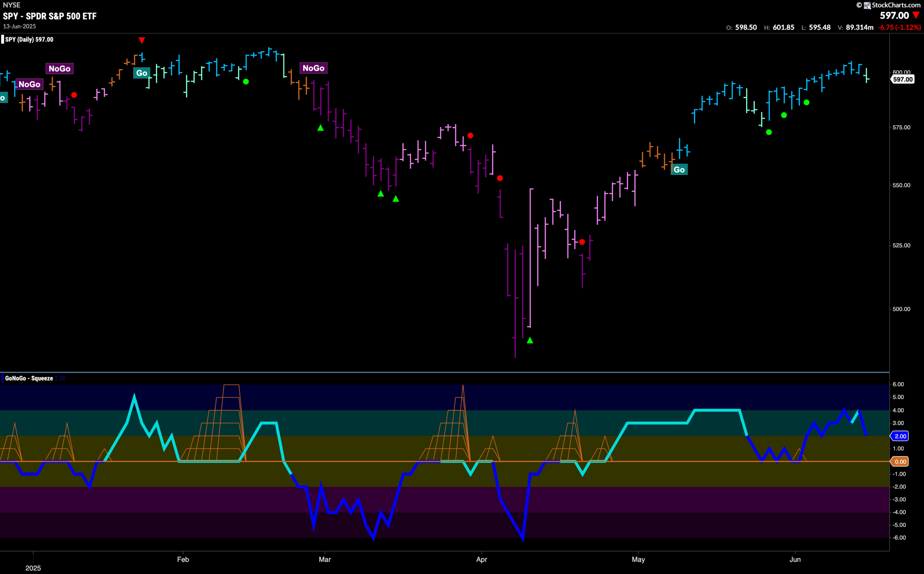
Task: Click the 597.00 price tag on the axis
Action: (x=902, y=79)
